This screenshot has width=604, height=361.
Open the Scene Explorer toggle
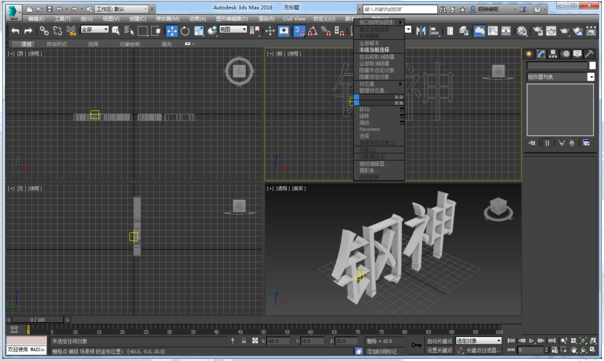click(450, 31)
